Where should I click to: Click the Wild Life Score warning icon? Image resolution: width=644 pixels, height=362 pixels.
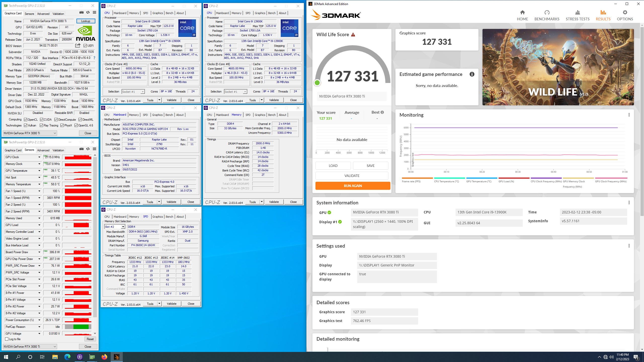click(353, 35)
